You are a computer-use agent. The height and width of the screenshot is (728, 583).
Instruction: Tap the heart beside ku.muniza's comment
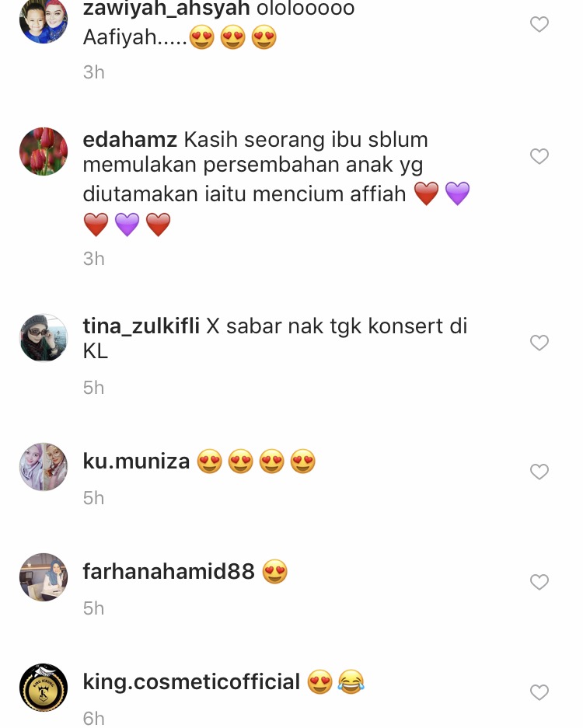click(x=539, y=472)
